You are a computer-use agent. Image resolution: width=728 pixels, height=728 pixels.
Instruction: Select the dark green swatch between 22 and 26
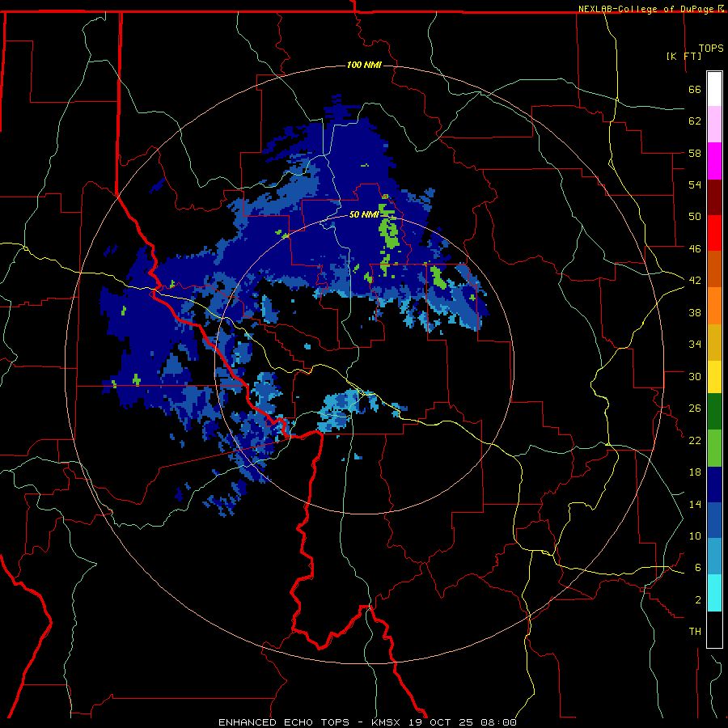pyautogui.click(x=714, y=412)
